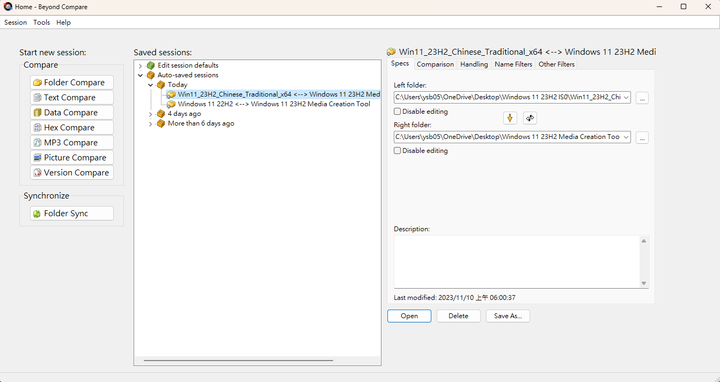Click the Hex Compare icon
Screen dimensions: 720x382
click(38, 128)
